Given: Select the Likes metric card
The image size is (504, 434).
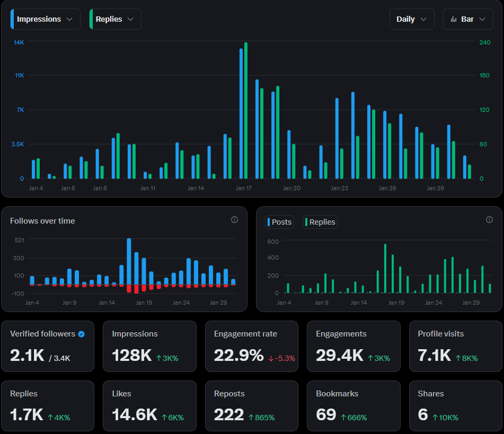Looking at the screenshot, I should pyautogui.click(x=149, y=406).
